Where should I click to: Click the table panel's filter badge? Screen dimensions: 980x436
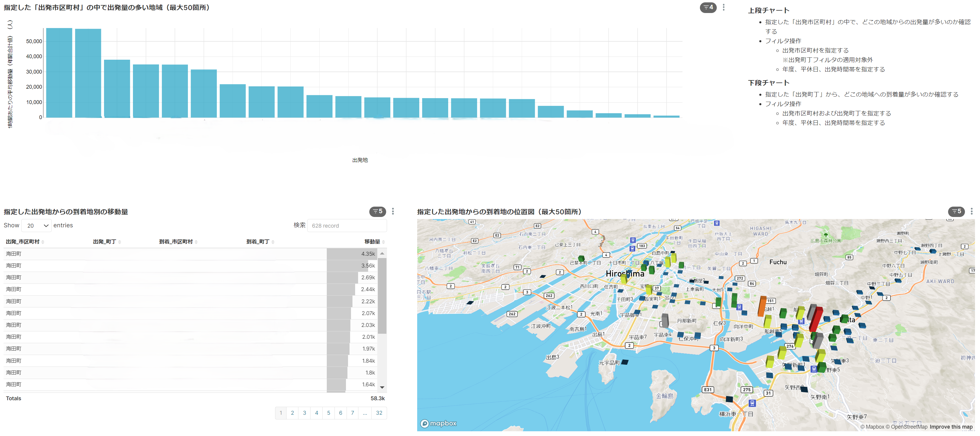pyautogui.click(x=377, y=211)
